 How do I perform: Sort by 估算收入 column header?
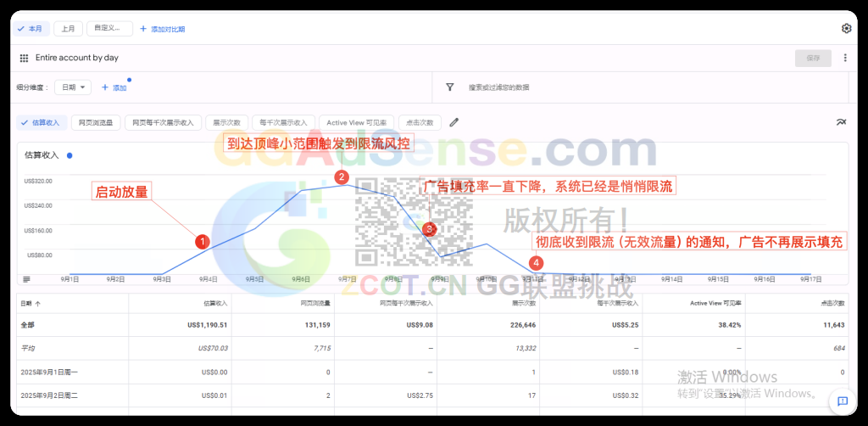[x=215, y=303]
